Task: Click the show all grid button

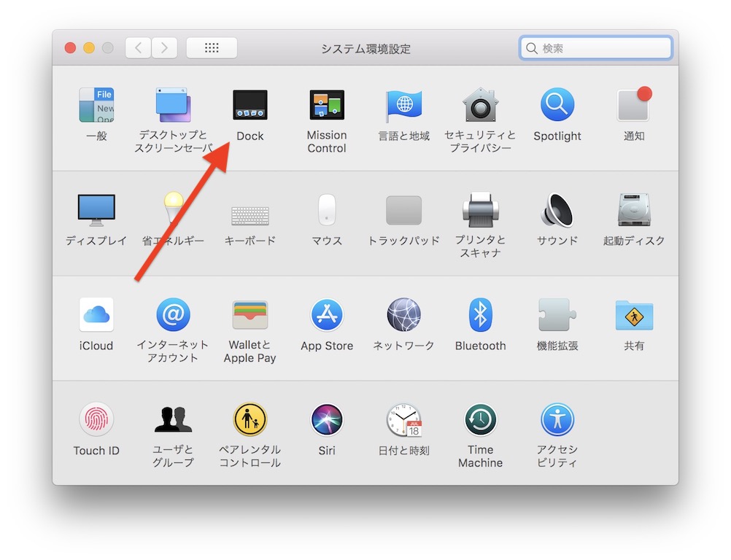Action: point(212,47)
